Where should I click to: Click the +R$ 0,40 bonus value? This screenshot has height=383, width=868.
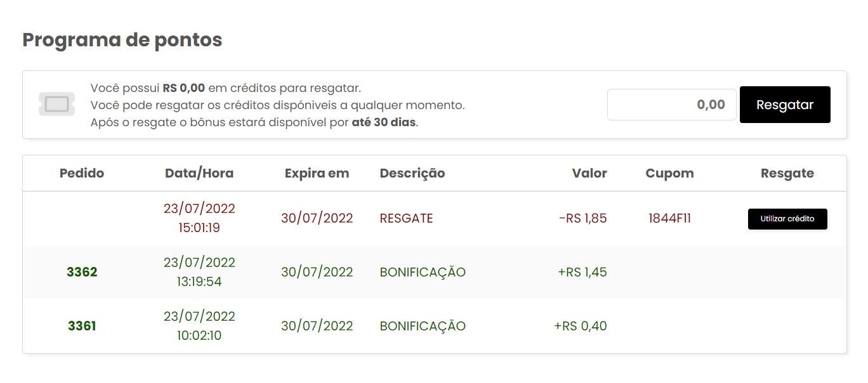point(581,326)
